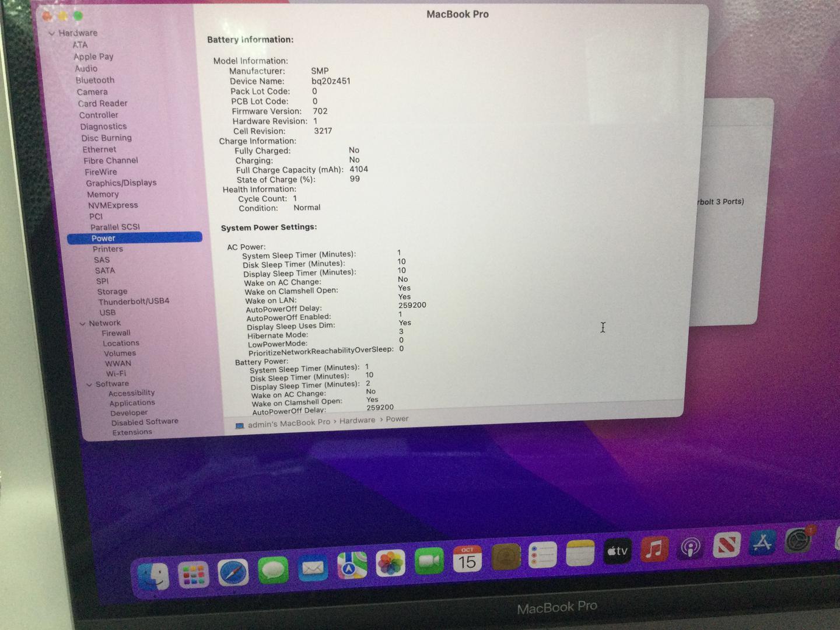Show Wi-Fi network information

tap(116, 374)
